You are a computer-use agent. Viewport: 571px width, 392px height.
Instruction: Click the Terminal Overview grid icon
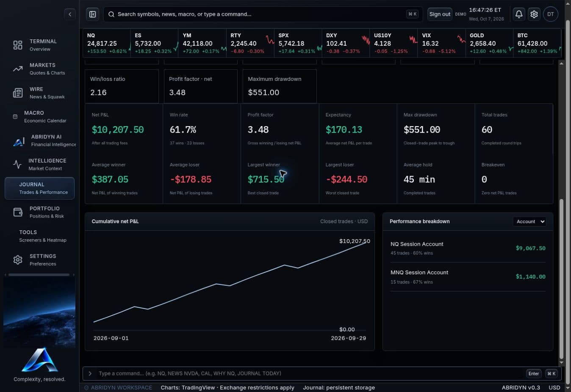tap(18, 45)
